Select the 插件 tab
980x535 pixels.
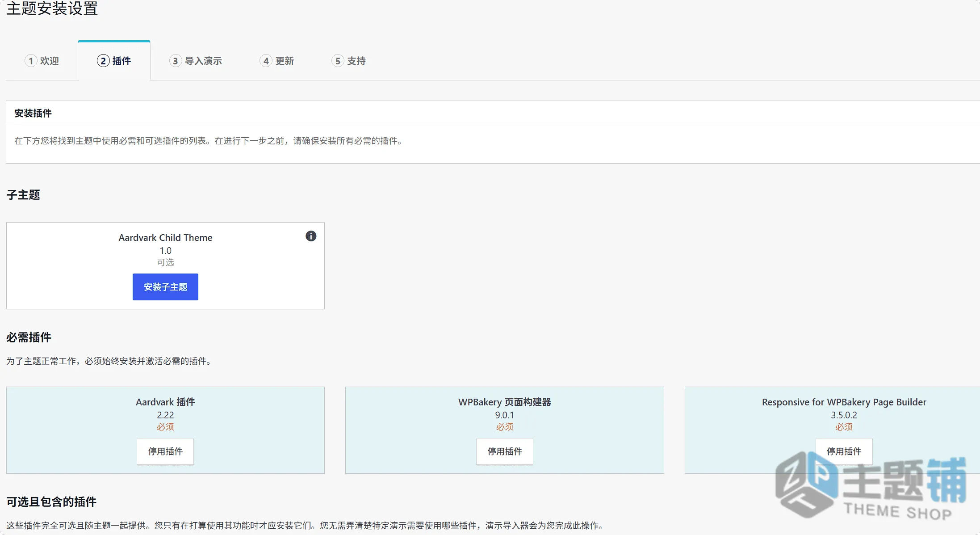click(114, 61)
